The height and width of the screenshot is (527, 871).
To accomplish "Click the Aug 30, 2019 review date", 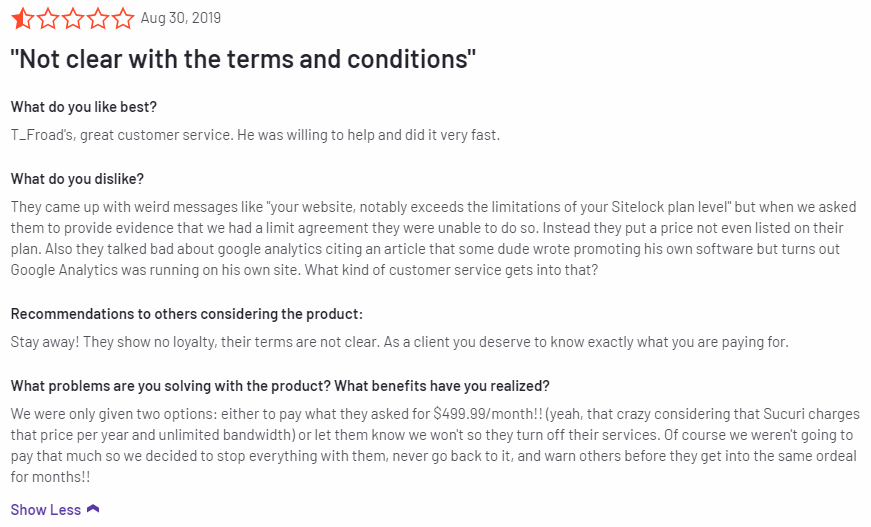I will 181,18.
